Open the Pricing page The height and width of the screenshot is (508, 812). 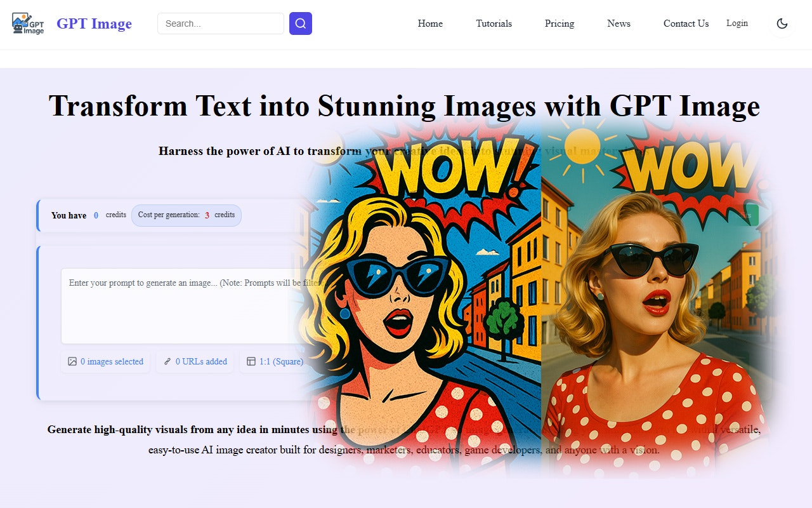[x=560, y=23]
